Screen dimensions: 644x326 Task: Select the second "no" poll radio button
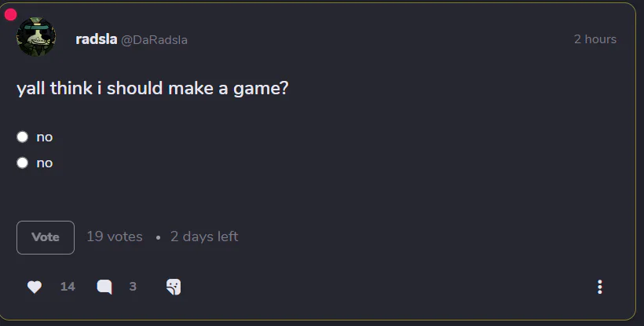(23, 163)
